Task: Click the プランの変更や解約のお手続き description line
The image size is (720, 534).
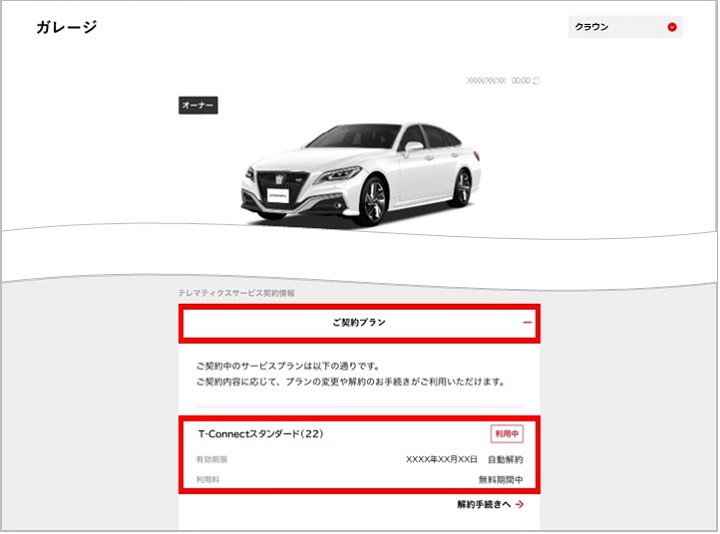Action: pyautogui.click(x=351, y=382)
